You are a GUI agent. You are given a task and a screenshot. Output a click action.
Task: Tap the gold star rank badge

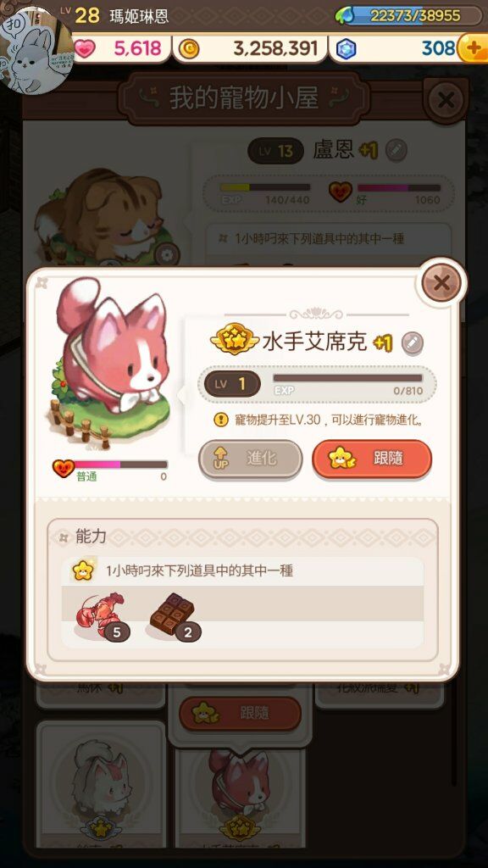click(236, 339)
